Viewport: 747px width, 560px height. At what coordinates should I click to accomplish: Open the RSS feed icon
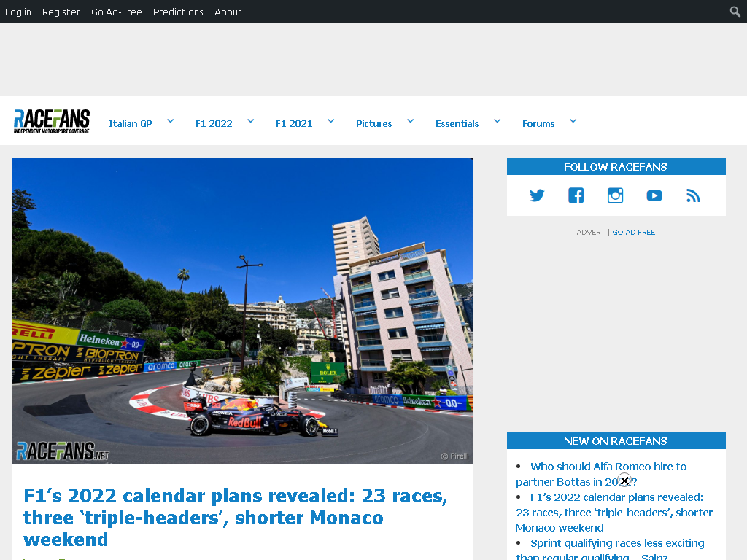[693, 195]
